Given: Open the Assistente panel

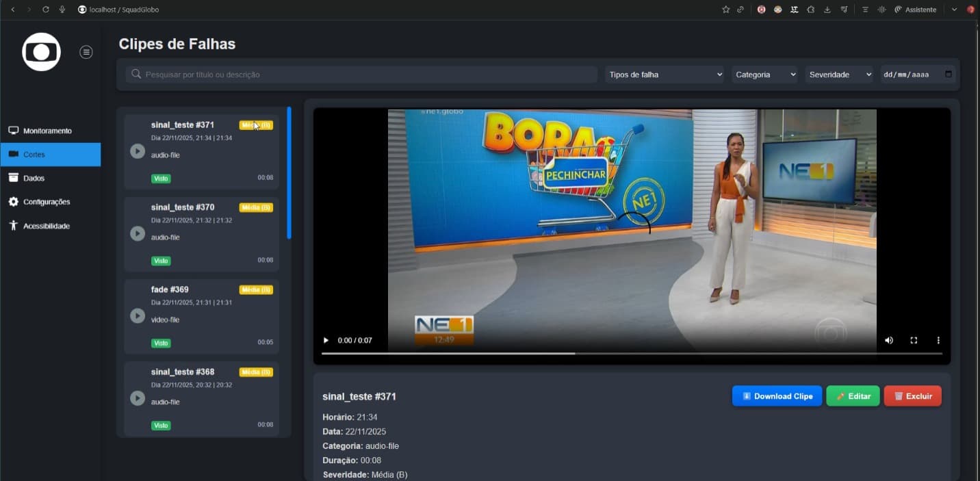Looking at the screenshot, I should 916,10.
